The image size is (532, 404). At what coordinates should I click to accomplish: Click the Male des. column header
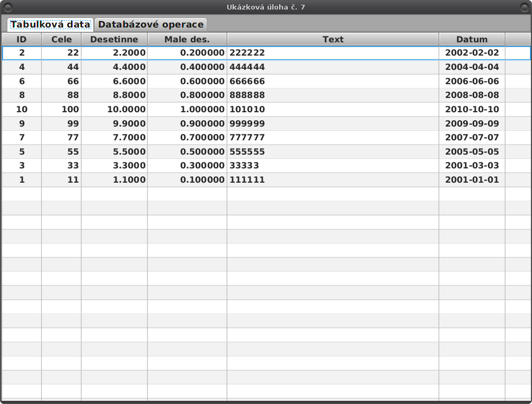[187, 39]
